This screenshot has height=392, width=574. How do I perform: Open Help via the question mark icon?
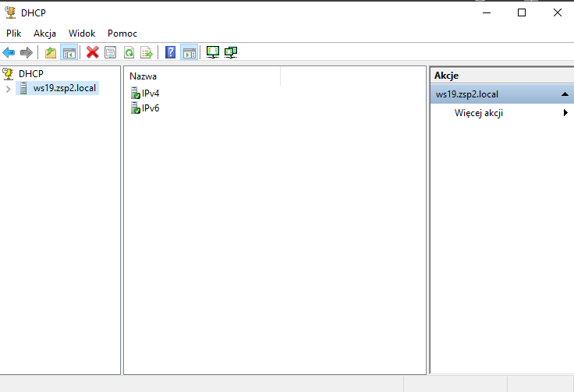(171, 52)
